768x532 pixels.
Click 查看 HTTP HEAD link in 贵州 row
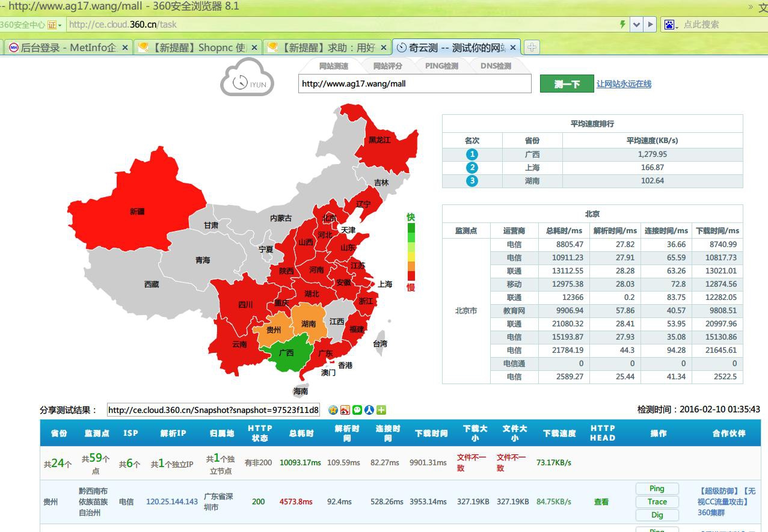coord(601,502)
